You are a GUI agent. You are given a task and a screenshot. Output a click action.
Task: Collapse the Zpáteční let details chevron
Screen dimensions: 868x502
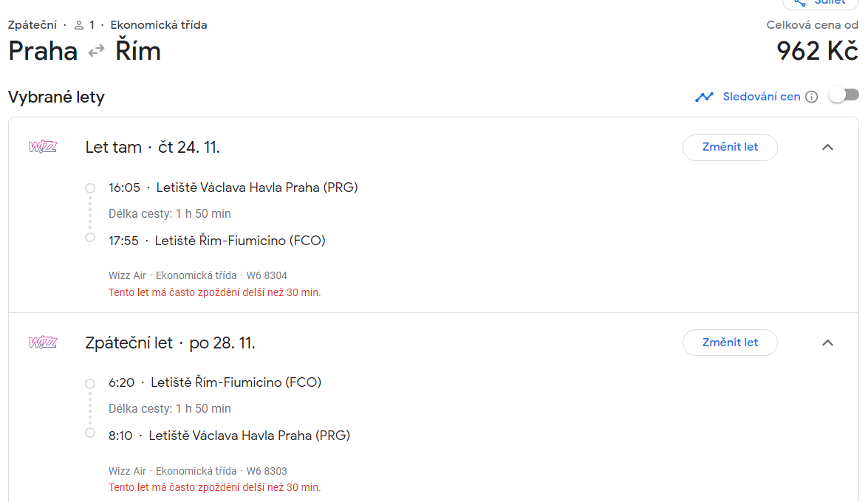click(x=827, y=343)
